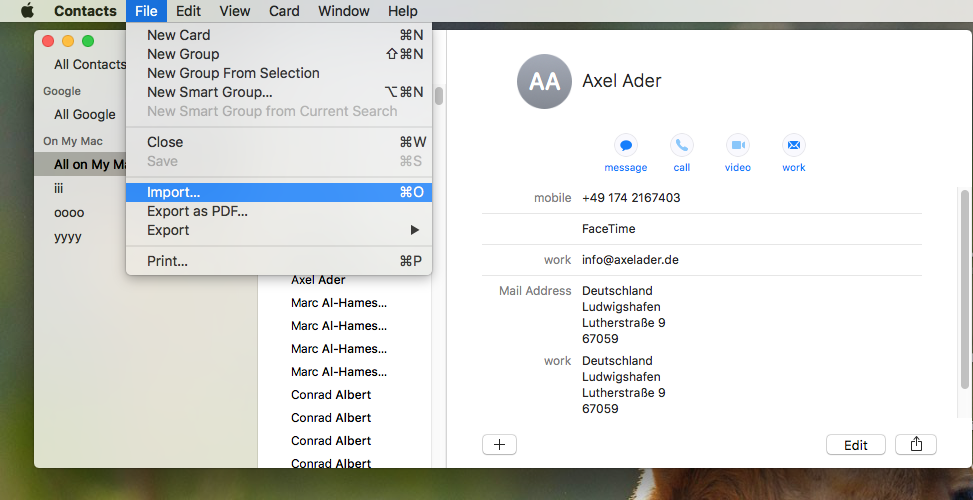This screenshot has width=973, height=500.
Task: Select Axel Ader in contact list
Action: click(318, 280)
